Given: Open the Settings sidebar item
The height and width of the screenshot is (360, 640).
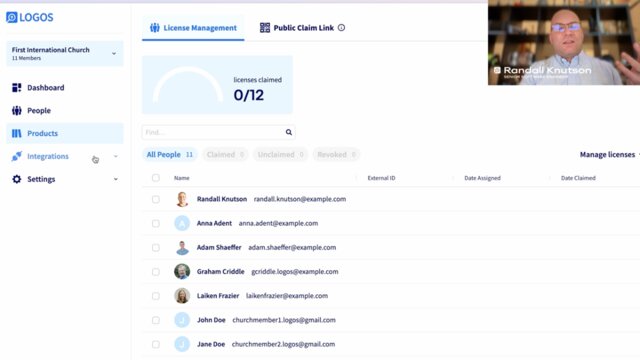Looking at the screenshot, I should [x=64, y=179].
